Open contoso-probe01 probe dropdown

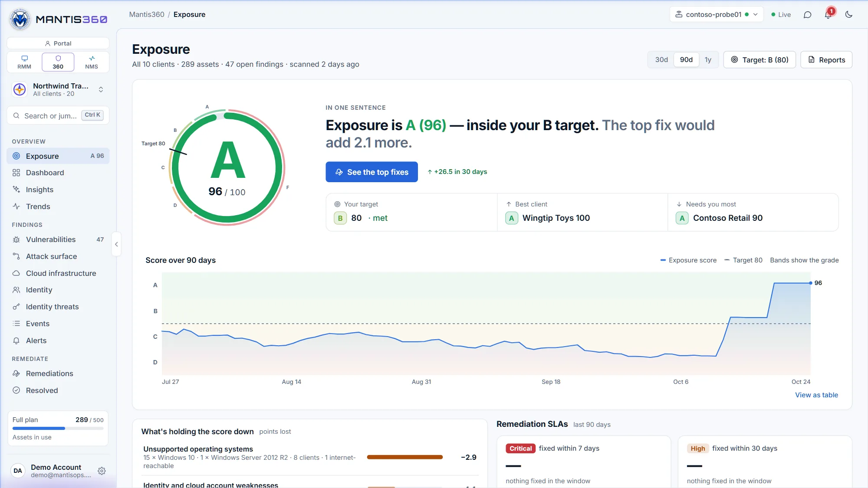click(x=717, y=15)
